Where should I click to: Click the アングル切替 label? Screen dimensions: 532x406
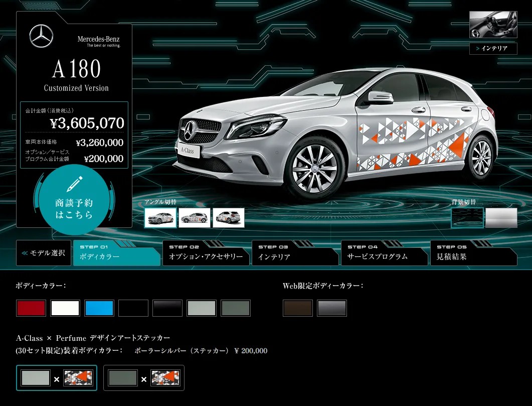tap(160, 202)
